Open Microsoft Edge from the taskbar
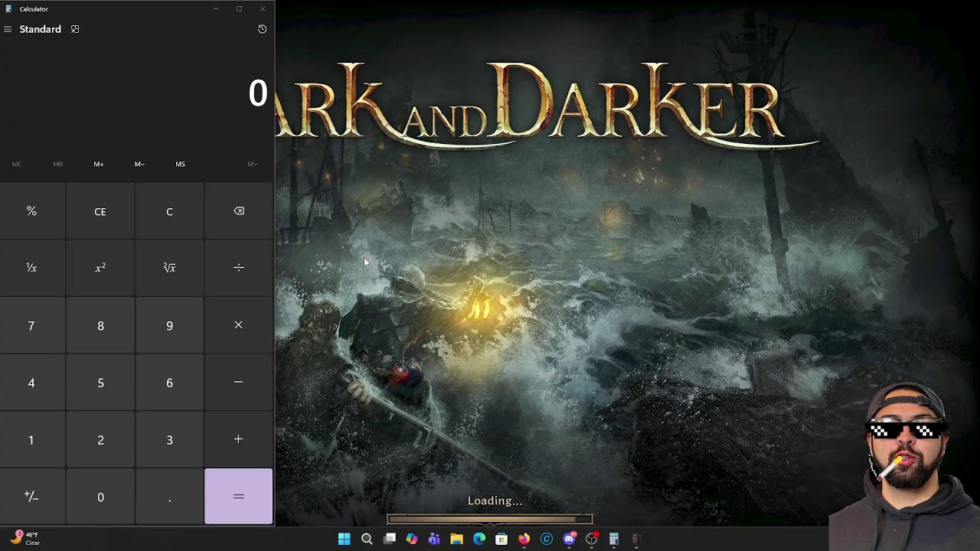This screenshot has width=980, height=551. (479, 539)
